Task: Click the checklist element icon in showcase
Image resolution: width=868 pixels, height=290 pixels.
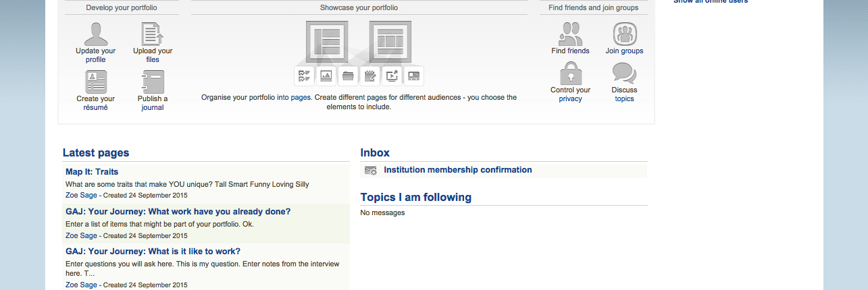Action: point(305,76)
